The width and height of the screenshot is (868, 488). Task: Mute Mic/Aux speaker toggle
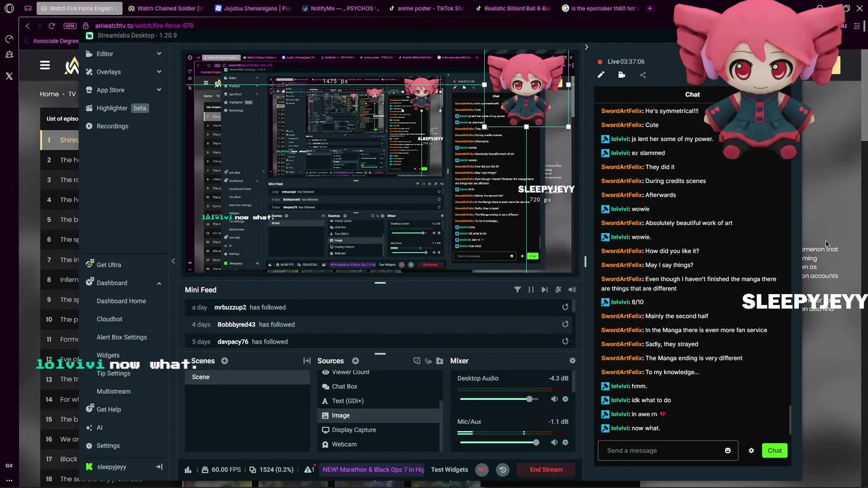554,443
